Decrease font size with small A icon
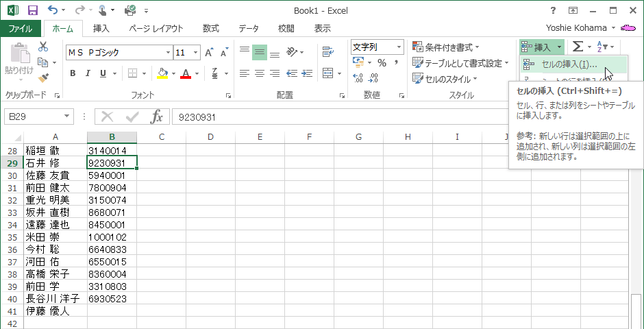The height and width of the screenshot is (329, 644). click(224, 53)
